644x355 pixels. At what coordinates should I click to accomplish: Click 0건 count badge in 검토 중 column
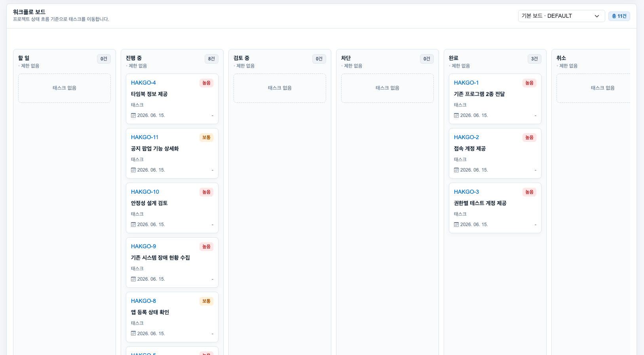point(319,59)
